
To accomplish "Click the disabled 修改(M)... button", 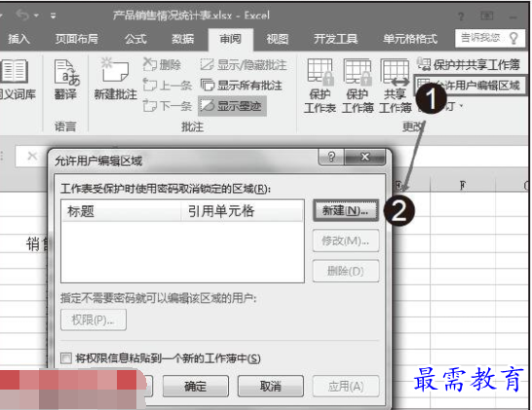I will click(x=345, y=241).
